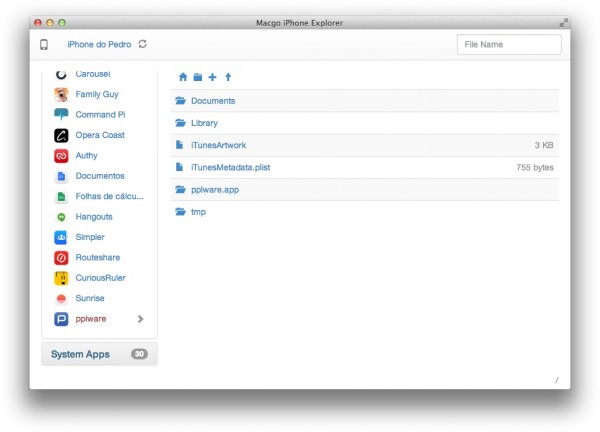Select the Authy app icon

pos(61,156)
